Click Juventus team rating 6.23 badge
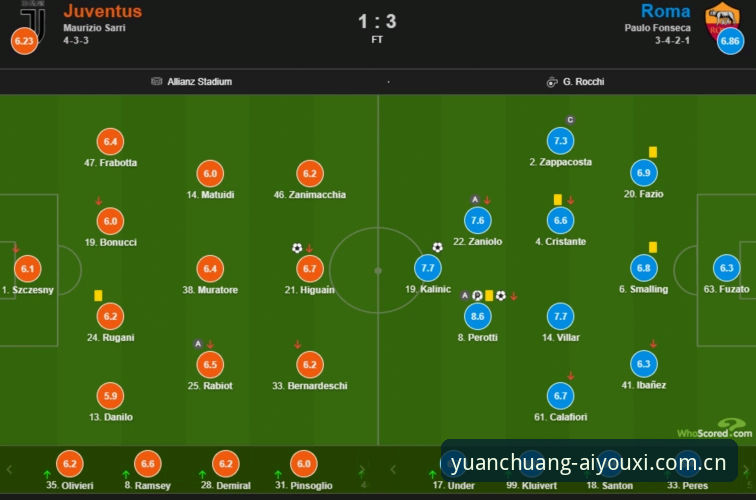This screenshot has width=756, height=500. coord(24,41)
